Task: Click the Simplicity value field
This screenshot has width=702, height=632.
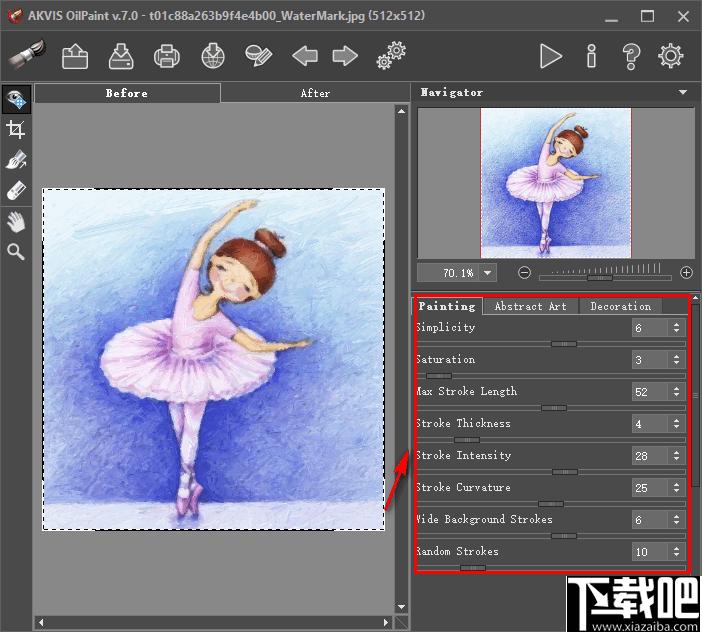Action: 650,328
